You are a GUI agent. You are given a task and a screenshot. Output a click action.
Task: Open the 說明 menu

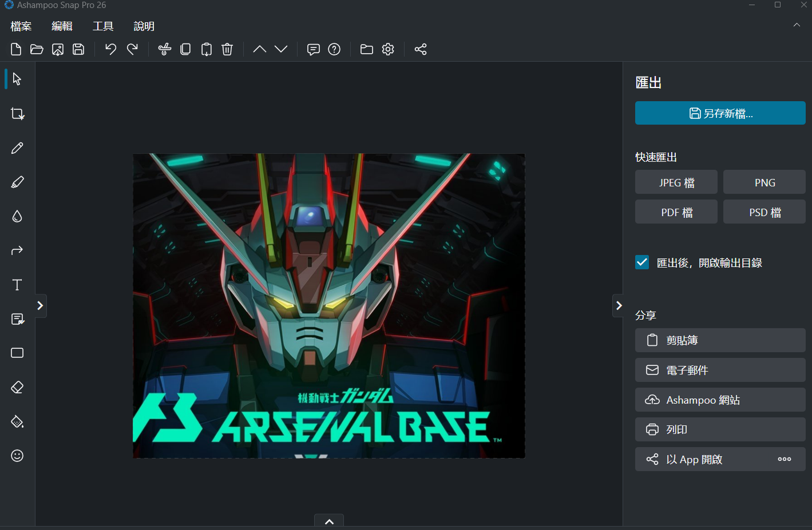coord(144,26)
